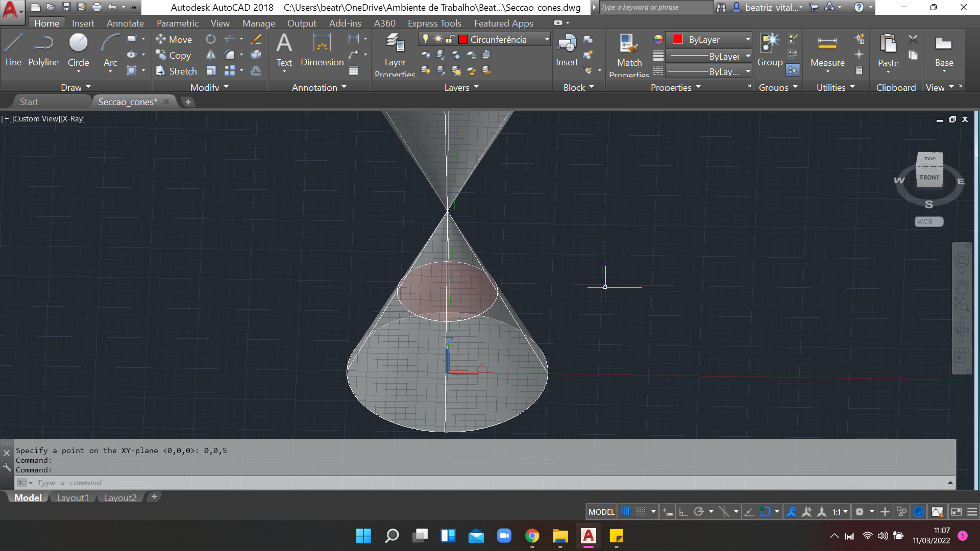Viewport: 980px width, 551px height.
Task: Select the Stretch tool
Action: (176, 71)
